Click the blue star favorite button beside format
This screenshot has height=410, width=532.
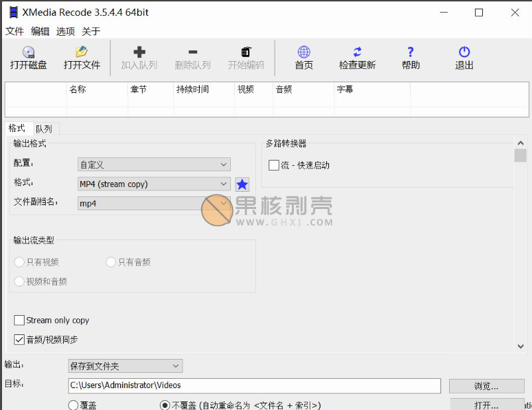click(x=242, y=184)
